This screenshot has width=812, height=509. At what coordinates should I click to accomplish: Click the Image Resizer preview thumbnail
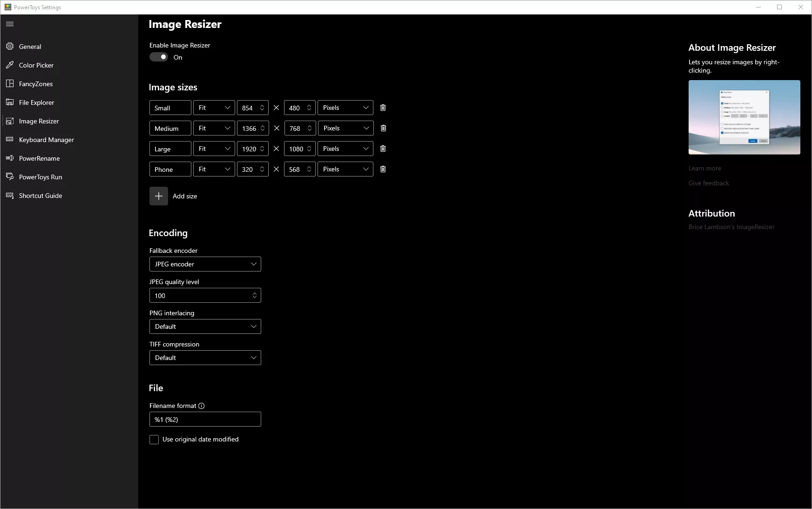coord(744,117)
